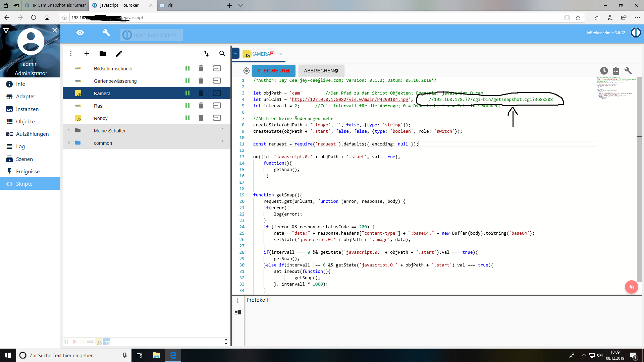The width and height of the screenshot is (644, 362).
Task: Click the add new script plus icon
Action: pos(86,54)
